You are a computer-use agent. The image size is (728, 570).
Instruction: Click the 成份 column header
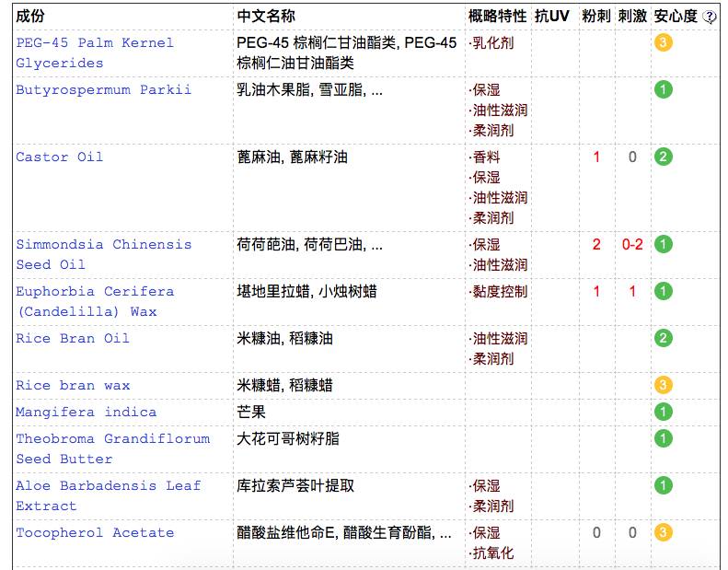[30, 17]
